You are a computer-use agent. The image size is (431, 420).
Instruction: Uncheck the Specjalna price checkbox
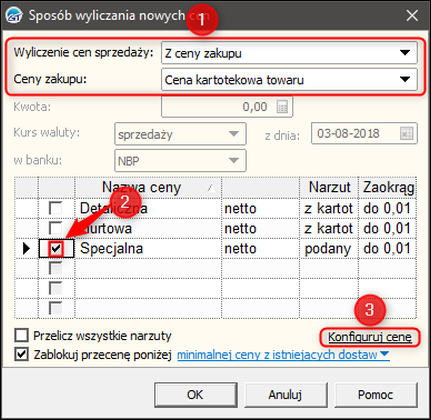[x=56, y=248]
